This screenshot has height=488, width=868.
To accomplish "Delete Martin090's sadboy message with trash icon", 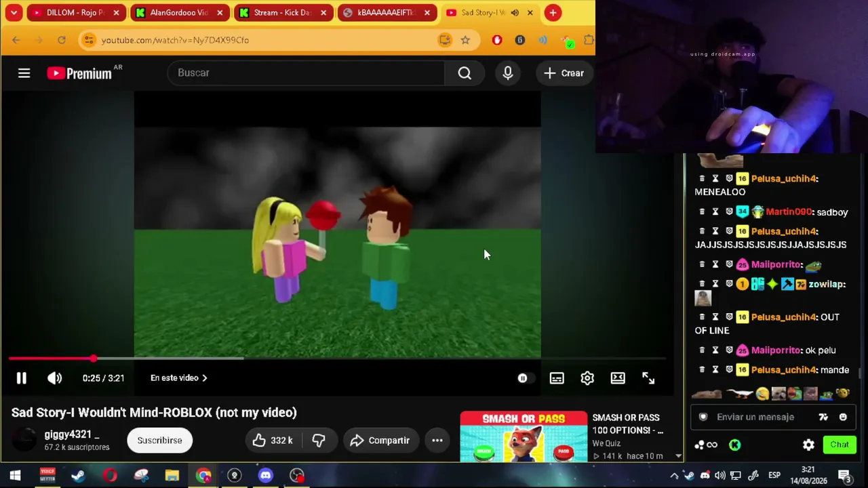I will tap(702, 212).
